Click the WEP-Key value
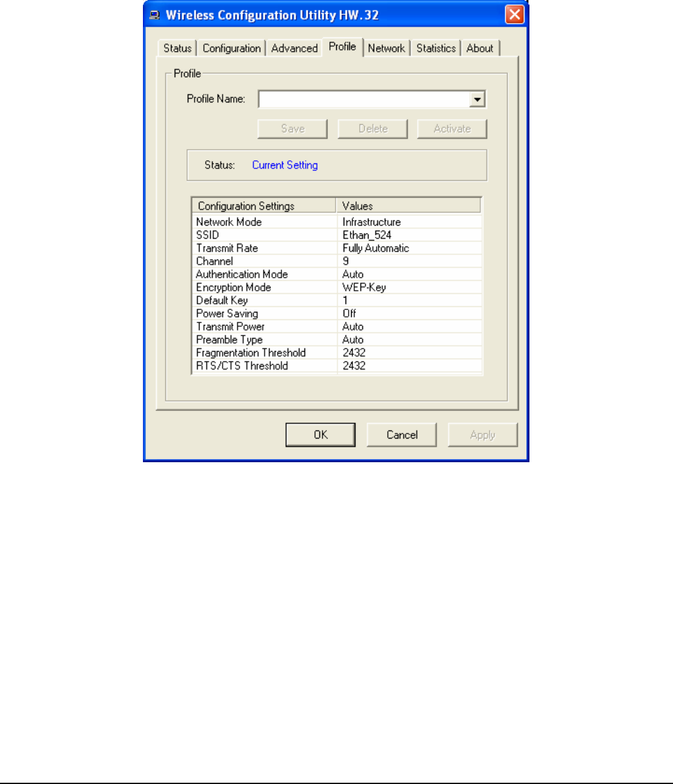Viewport: 673px width, 784px height. point(364,287)
